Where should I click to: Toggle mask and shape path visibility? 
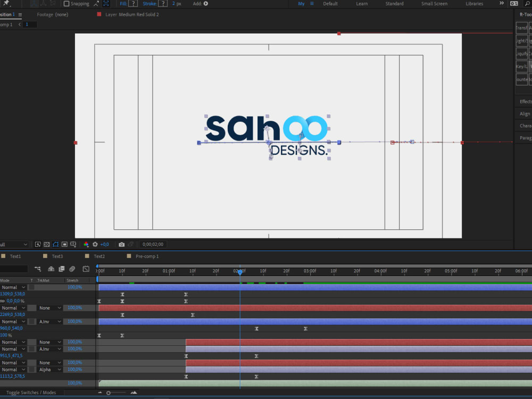tap(55, 244)
